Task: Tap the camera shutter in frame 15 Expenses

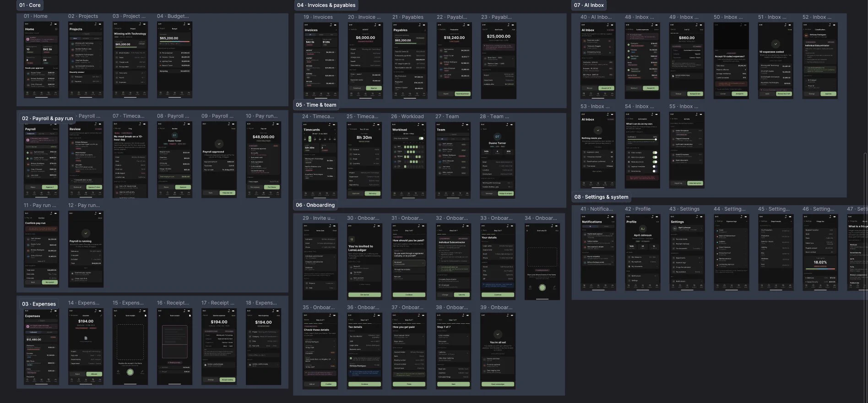Action: [x=130, y=372]
